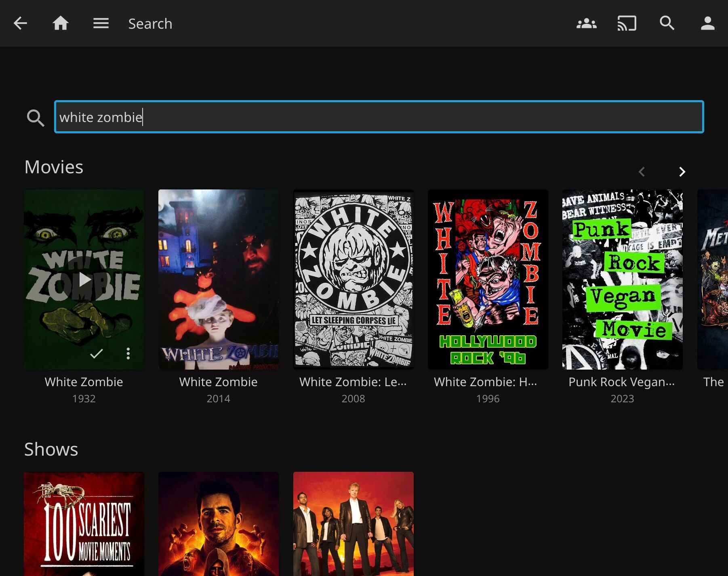Open search via header magnifier icon

pyautogui.click(x=667, y=23)
